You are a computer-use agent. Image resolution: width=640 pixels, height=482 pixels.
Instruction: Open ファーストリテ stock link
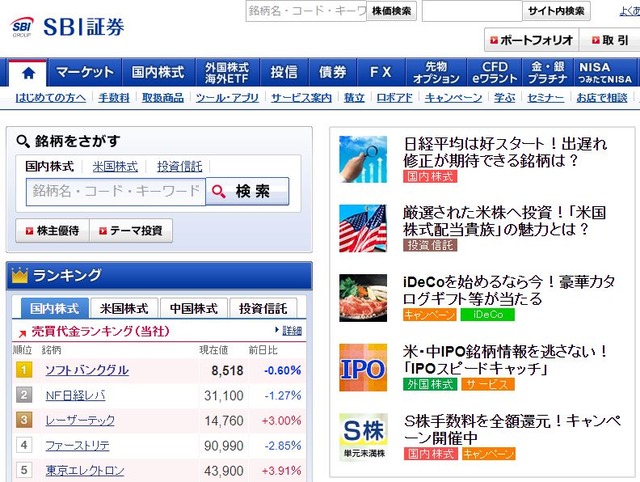[x=78, y=446]
